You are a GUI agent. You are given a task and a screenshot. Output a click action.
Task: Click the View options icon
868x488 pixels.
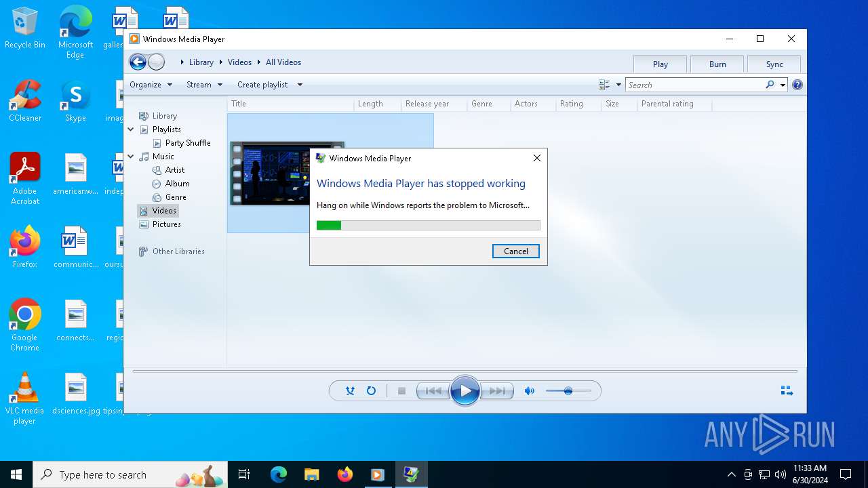coord(604,85)
